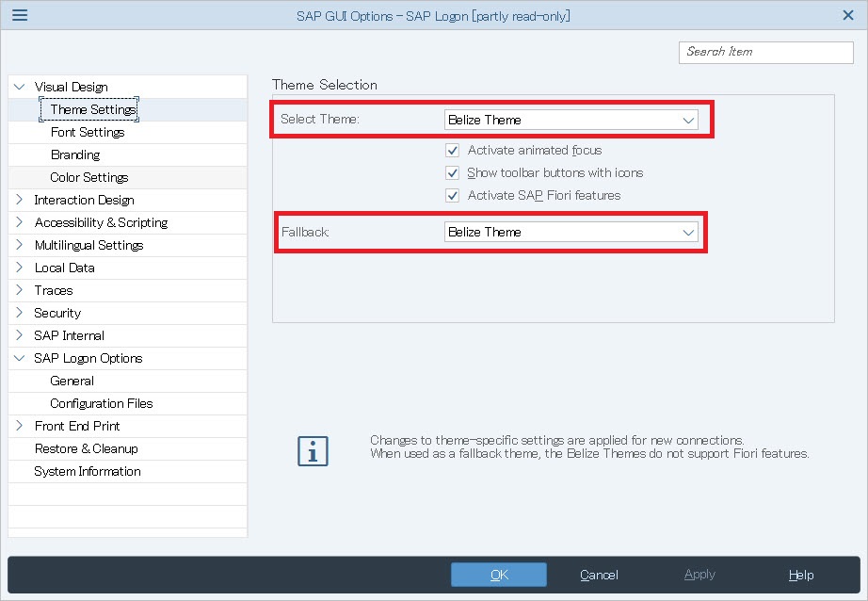Focus the Search Item field
The image size is (868, 601).
coord(766,52)
